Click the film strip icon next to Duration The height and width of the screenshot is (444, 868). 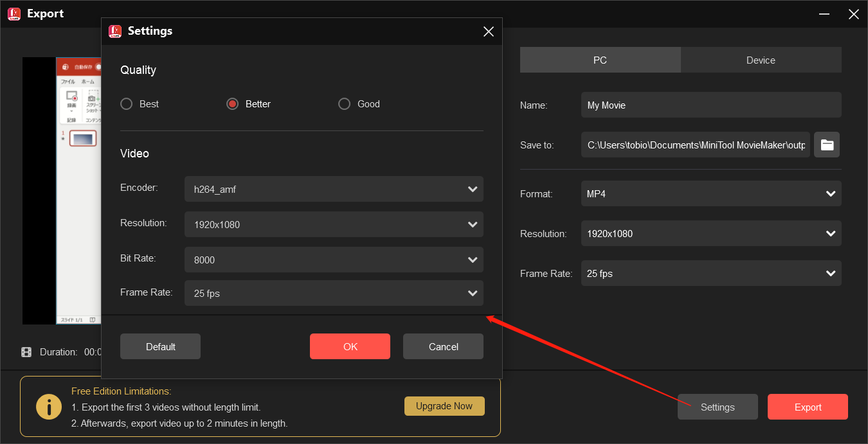[x=26, y=351]
